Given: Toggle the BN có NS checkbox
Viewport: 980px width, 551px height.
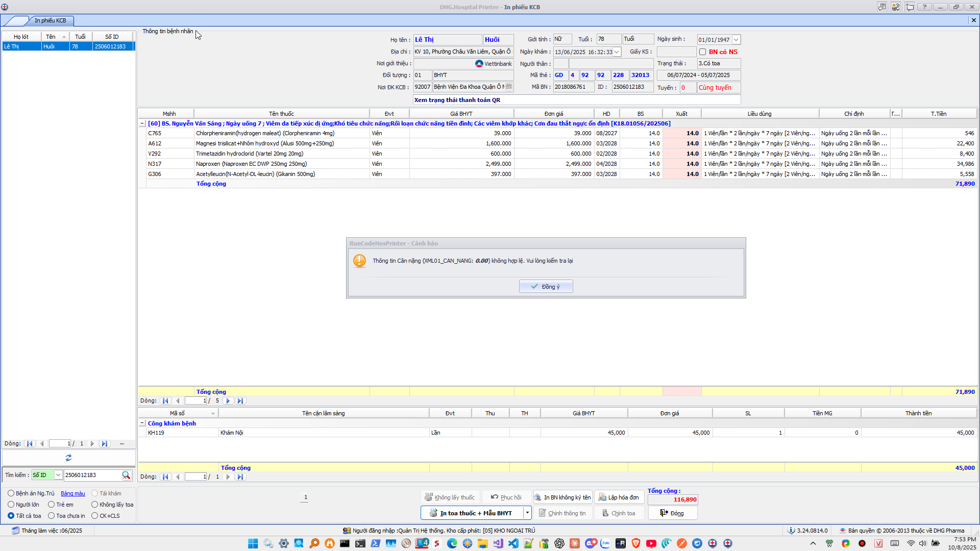Looking at the screenshot, I should click(x=702, y=52).
